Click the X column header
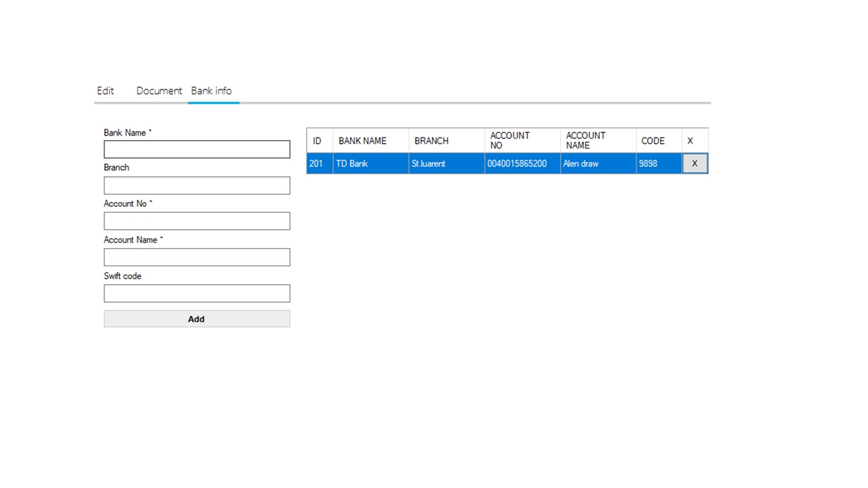The width and height of the screenshot is (868, 488). point(690,140)
